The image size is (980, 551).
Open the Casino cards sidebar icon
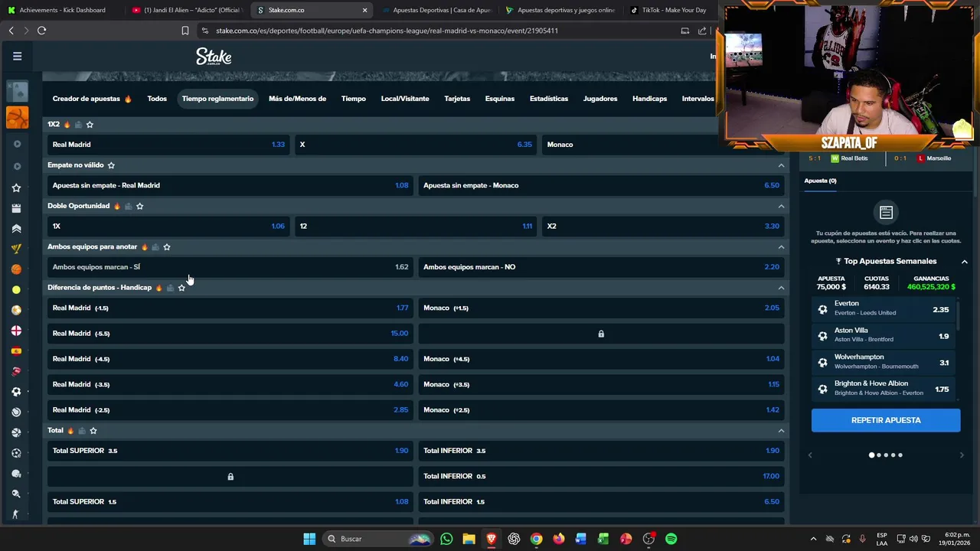click(17, 92)
